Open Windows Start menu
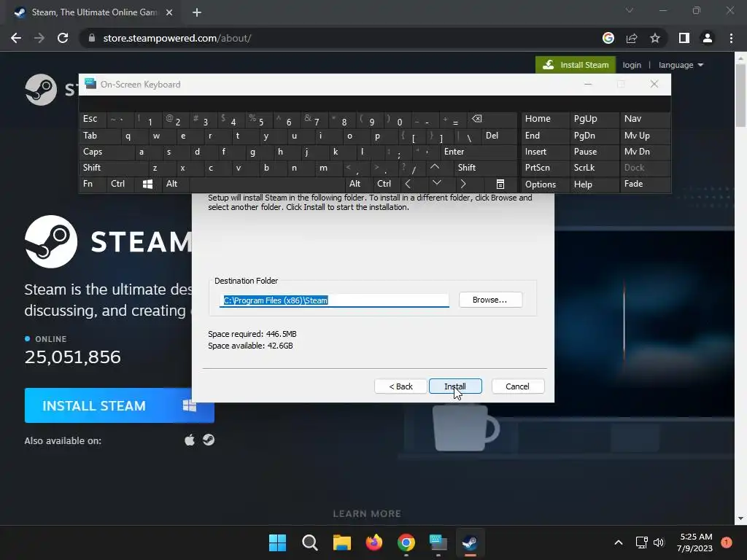The width and height of the screenshot is (747, 560). click(x=278, y=542)
